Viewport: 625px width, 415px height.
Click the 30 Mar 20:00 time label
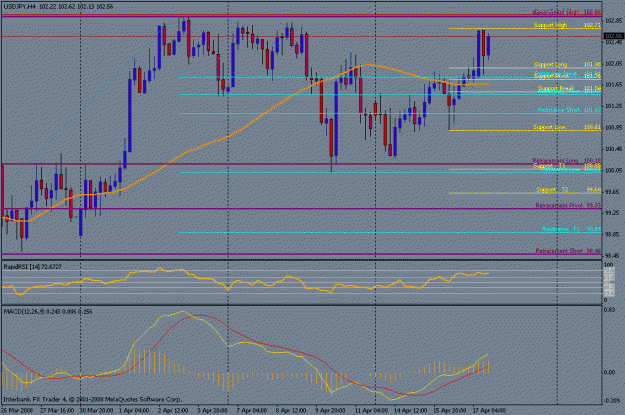(x=96, y=410)
